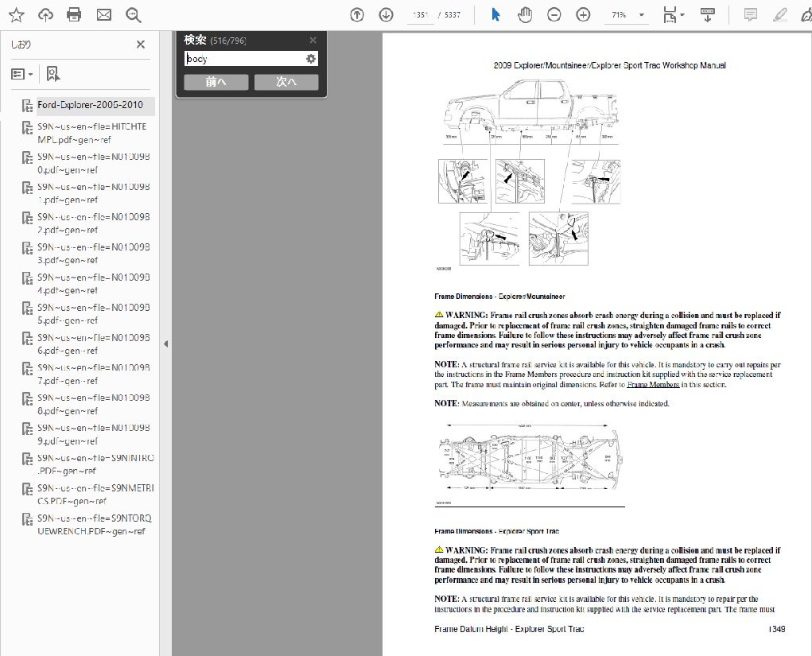
Task: Collapse the left navigation pane arrow
Action: 165,344
